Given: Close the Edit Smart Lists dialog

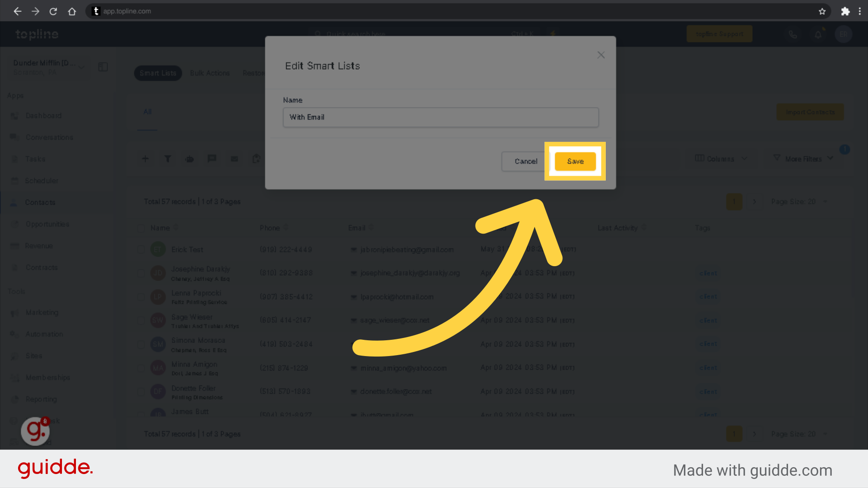Looking at the screenshot, I should click(x=601, y=55).
